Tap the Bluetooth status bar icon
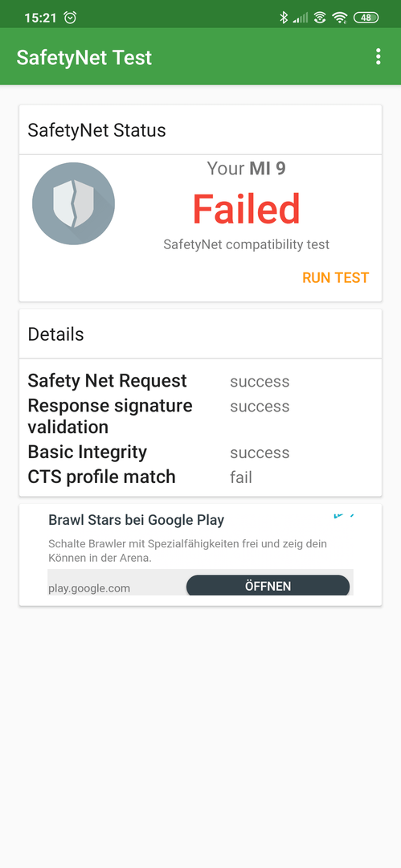Image resolution: width=401 pixels, height=868 pixels. point(284,17)
